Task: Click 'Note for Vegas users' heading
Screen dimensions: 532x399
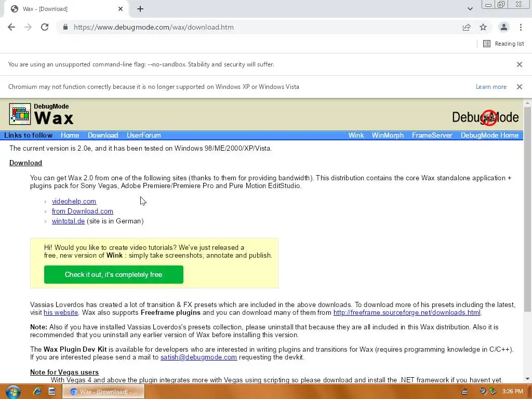Action: tap(64, 372)
